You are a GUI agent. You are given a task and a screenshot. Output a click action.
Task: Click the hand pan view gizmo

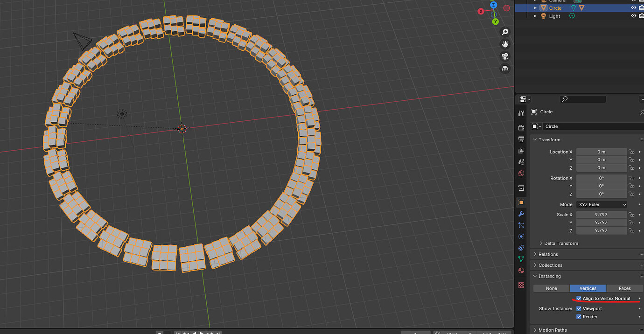(505, 44)
